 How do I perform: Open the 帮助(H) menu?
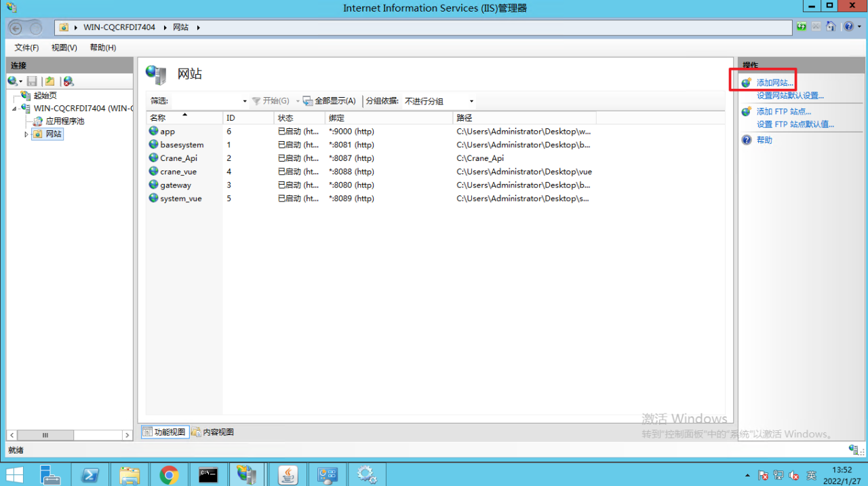(103, 48)
